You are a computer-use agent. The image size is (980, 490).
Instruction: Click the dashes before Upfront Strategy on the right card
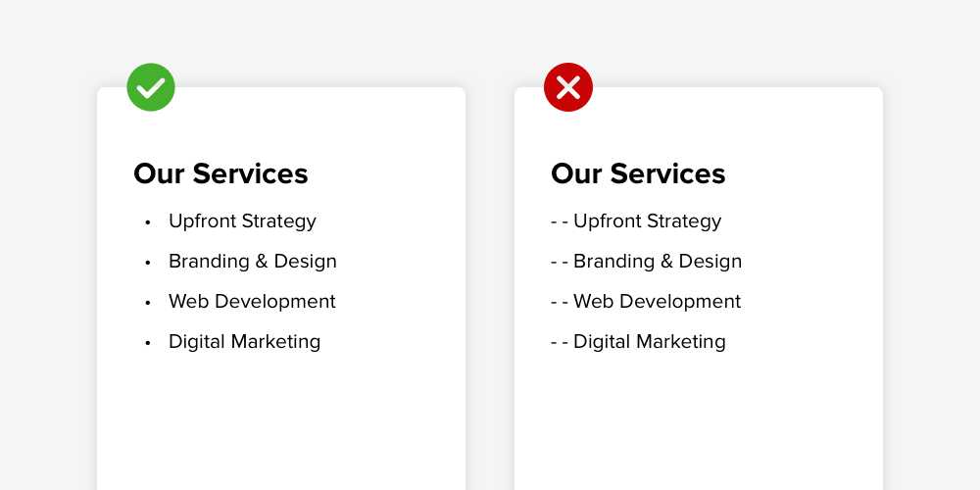(x=560, y=221)
